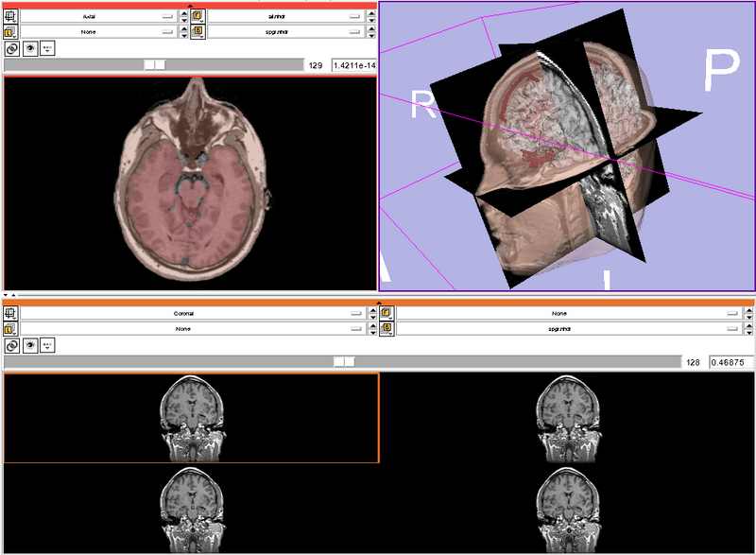The height and width of the screenshot is (555, 756).
Task: Click the 0.46875 threshold input field
Action: click(729, 361)
